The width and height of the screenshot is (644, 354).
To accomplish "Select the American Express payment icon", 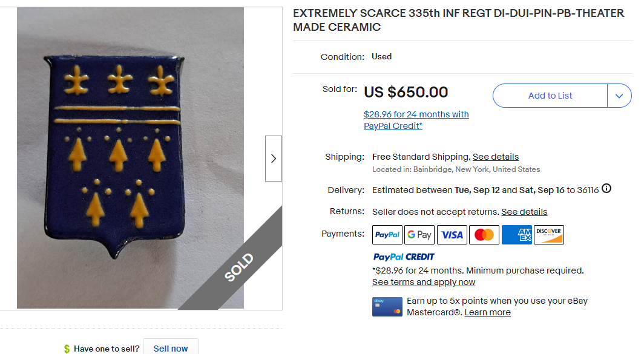I will pyautogui.click(x=516, y=235).
